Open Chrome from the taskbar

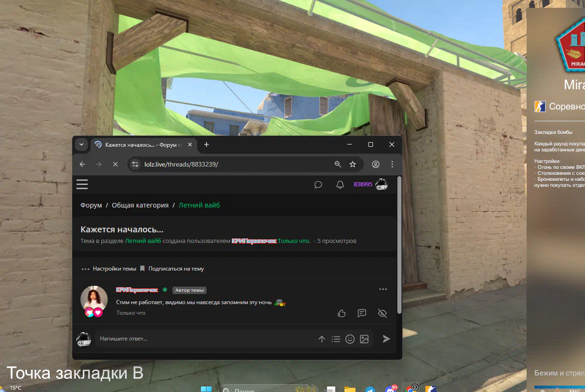[411, 389]
